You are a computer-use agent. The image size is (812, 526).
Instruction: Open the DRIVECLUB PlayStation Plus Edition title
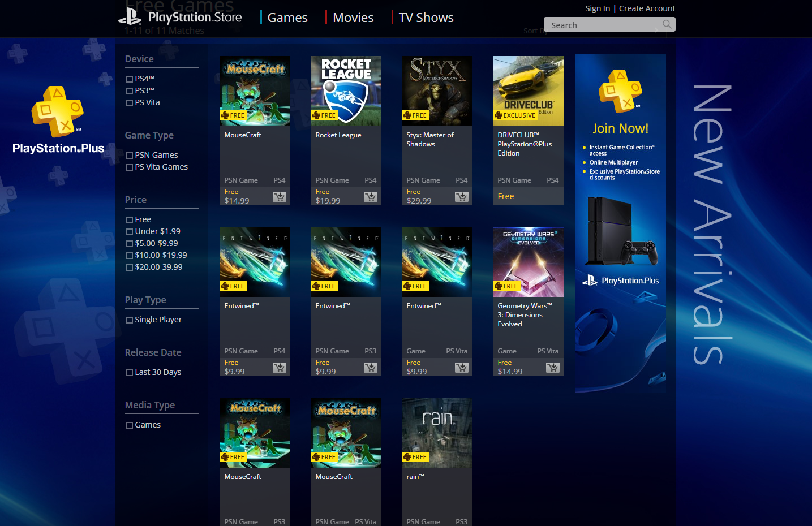click(525, 144)
